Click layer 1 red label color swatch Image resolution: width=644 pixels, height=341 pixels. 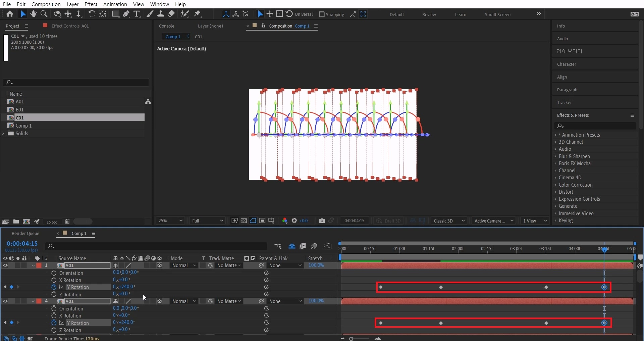[39, 265]
